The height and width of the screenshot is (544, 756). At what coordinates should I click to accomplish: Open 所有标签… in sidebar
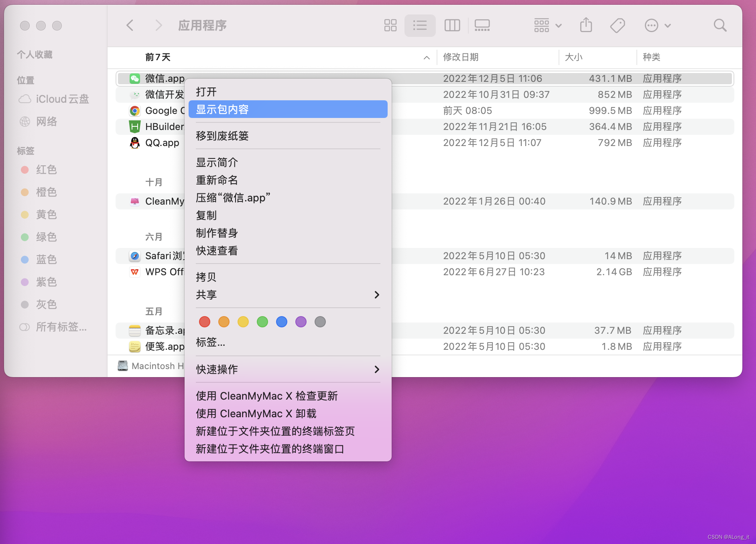pos(53,327)
